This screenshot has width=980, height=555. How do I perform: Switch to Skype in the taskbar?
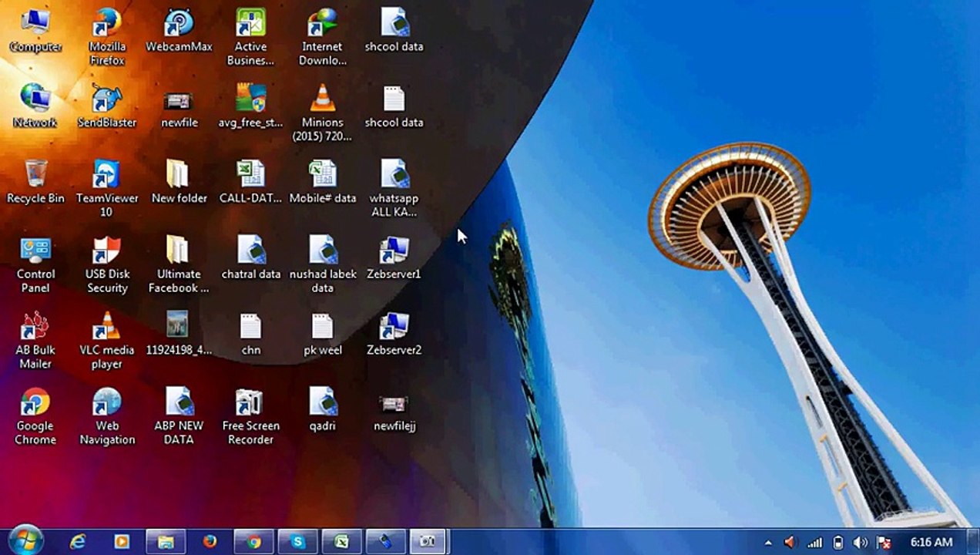tap(298, 542)
